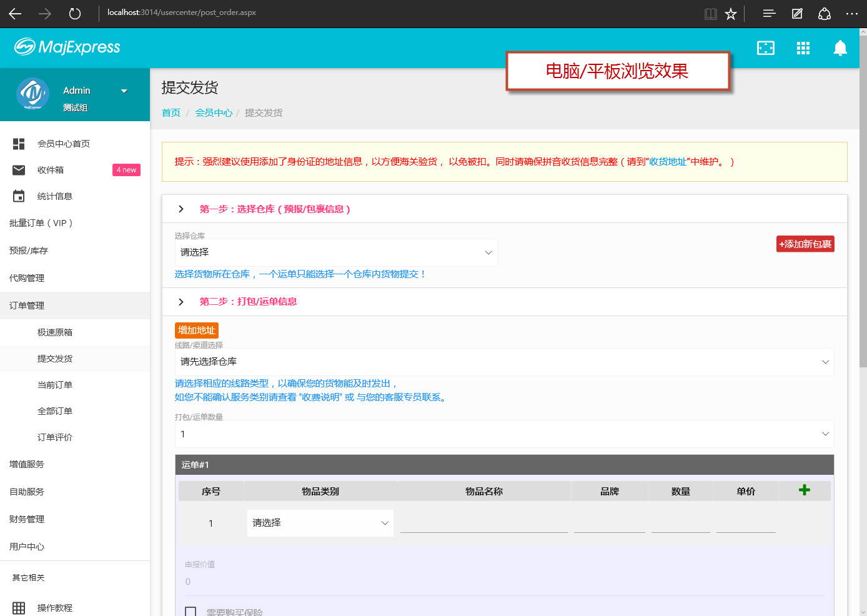Viewport: 867px width, 616px height.
Task: Click the grid icon beside 操作教程
Action: (x=19, y=608)
